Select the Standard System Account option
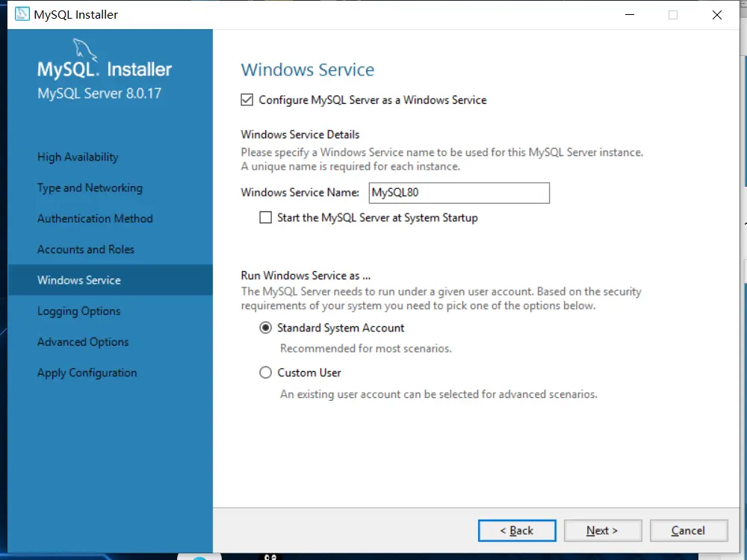The image size is (747, 560). (x=265, y=328)
